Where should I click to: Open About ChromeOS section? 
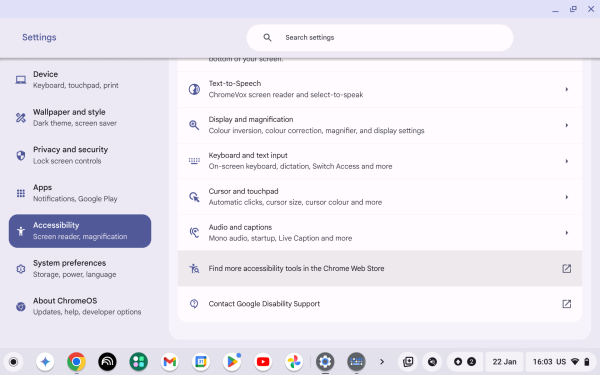[x=80, y=306]
